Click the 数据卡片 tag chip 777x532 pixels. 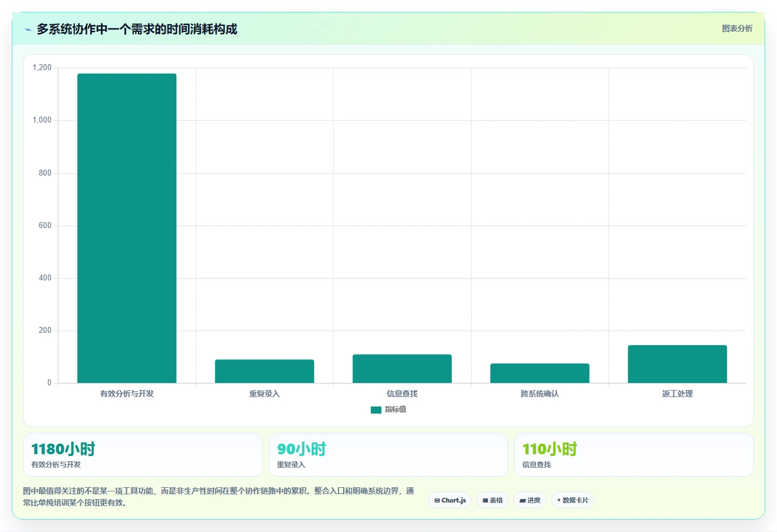click(x=572, y=500)
